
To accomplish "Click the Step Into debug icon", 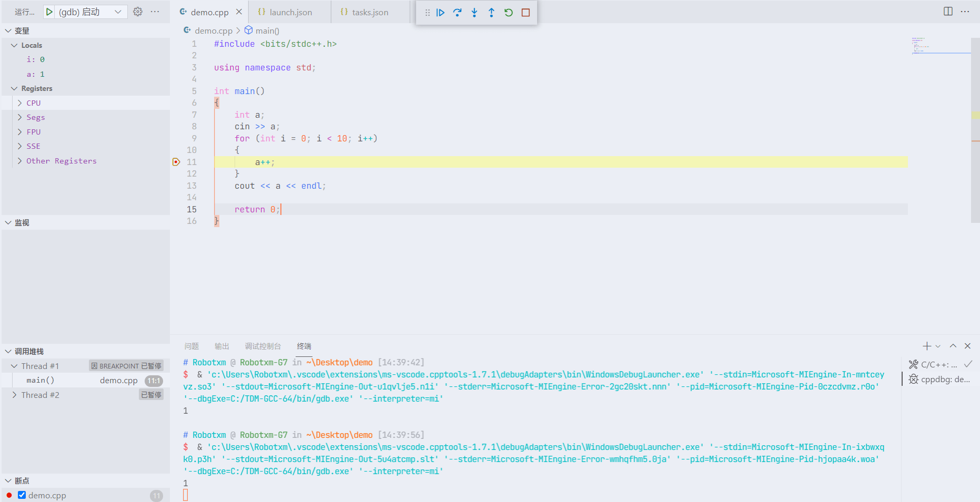I will (474, 13).
